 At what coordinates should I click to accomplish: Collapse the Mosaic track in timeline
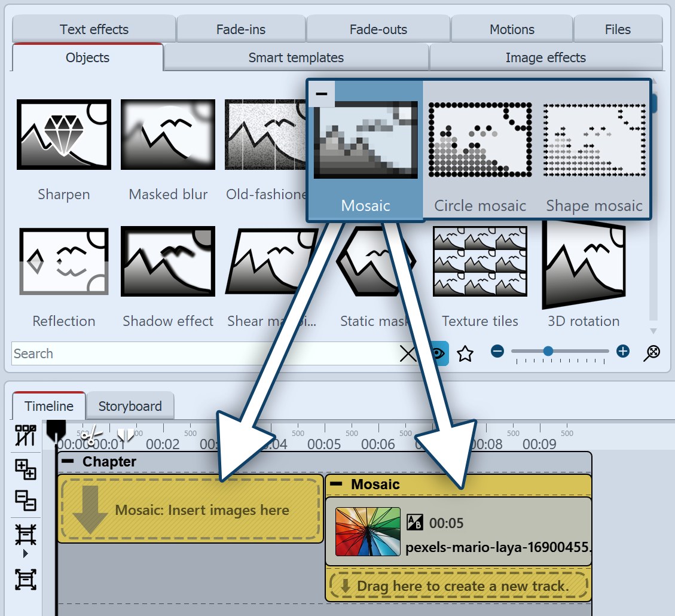pyautogui.click(x=337, y=484)
